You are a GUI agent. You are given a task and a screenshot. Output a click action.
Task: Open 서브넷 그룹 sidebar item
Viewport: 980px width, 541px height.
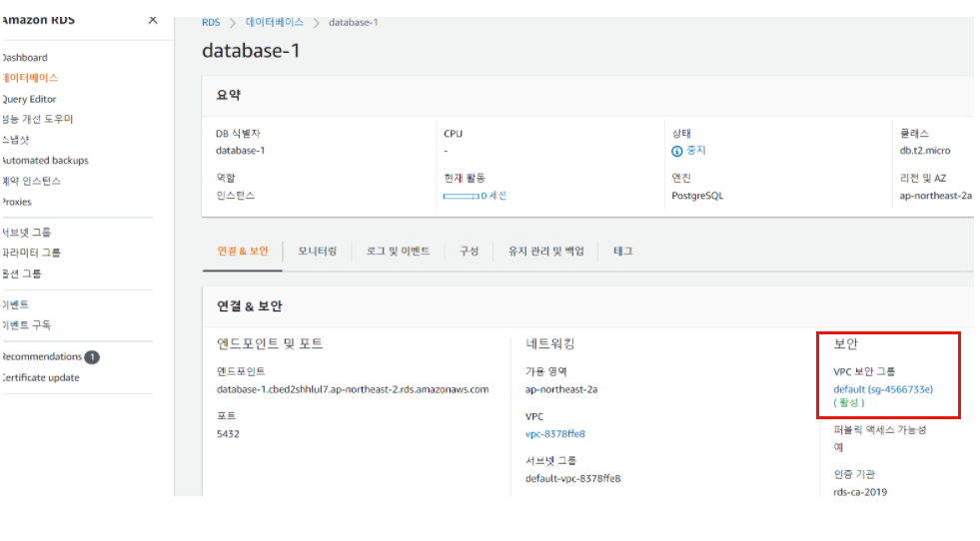pos(26,232)
